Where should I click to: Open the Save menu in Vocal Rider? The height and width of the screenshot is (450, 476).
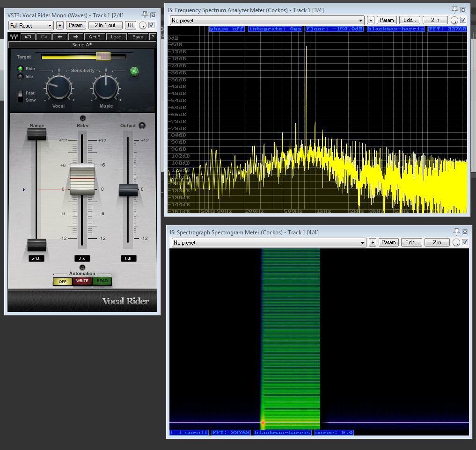(138, 36)
